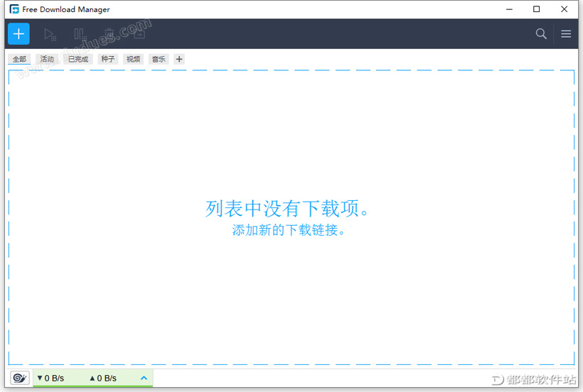Add a new tag filter with plus
This screenshot has width=583, height=392.
click(179, 59)
